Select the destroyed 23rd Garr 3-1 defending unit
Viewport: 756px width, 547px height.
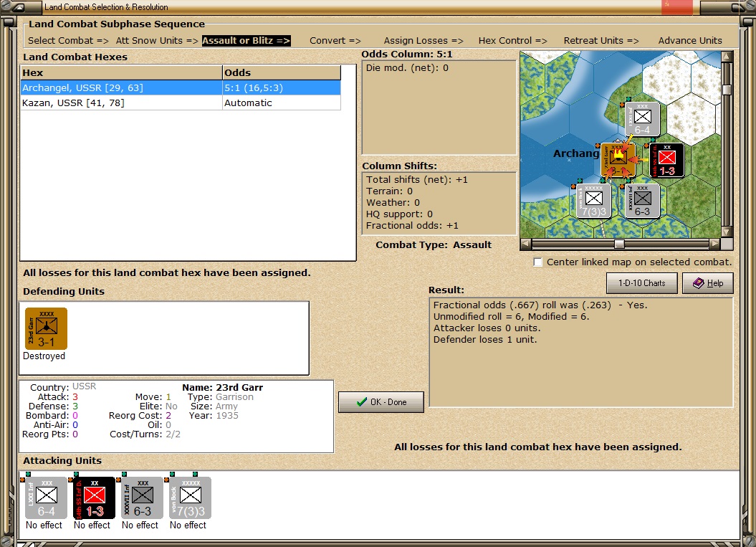point(47,328)
